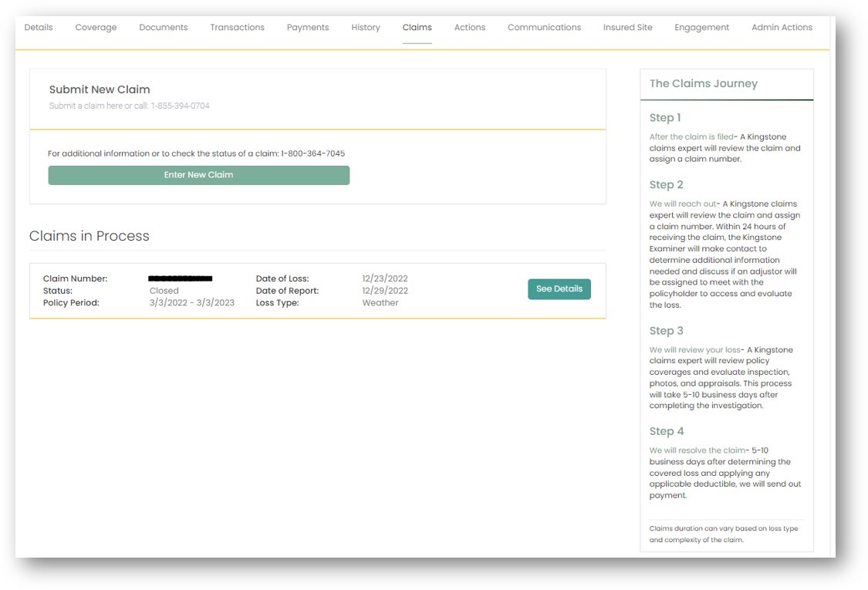
Task: Open the Coverage tab
Action: pos(95,26)
